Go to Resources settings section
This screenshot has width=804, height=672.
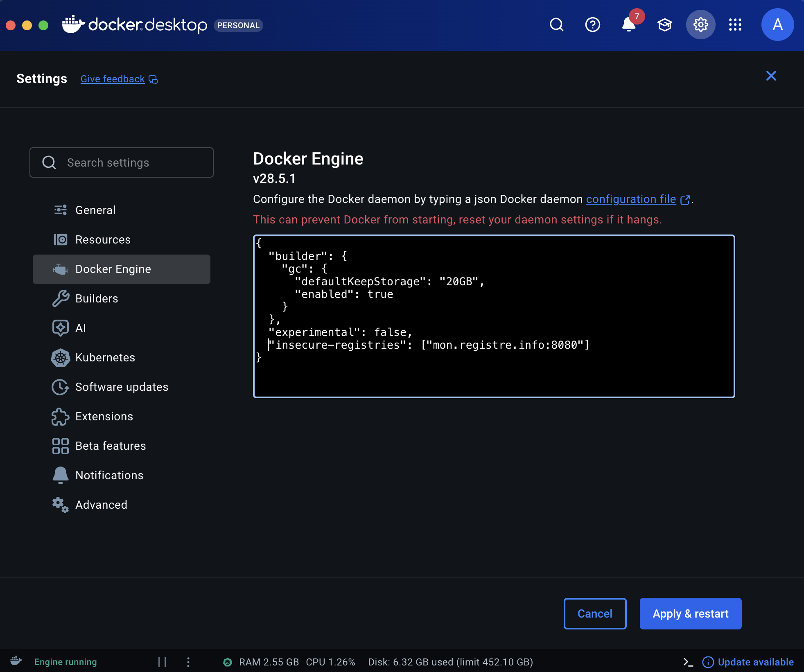(x=103, y=239)
